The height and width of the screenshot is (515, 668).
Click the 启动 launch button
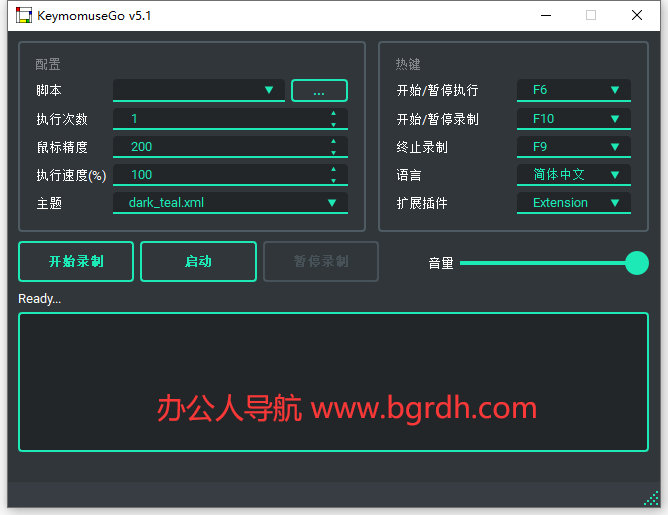pyautogui.click(x=198, y=262)
